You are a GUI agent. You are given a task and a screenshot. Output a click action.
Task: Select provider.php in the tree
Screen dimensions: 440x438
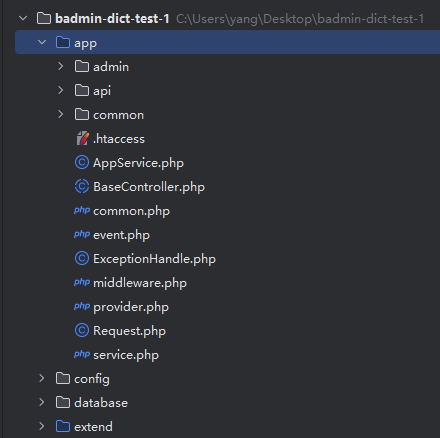(131, 307)
